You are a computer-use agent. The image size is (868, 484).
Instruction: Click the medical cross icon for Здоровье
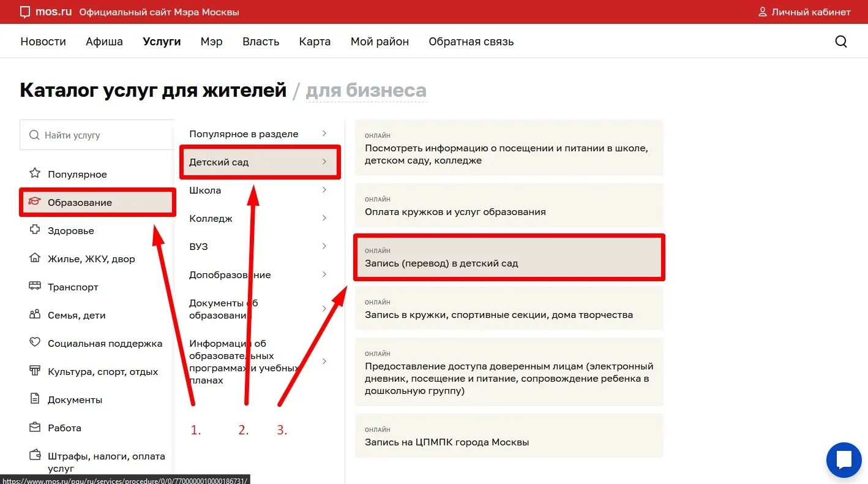coord(35,230)
